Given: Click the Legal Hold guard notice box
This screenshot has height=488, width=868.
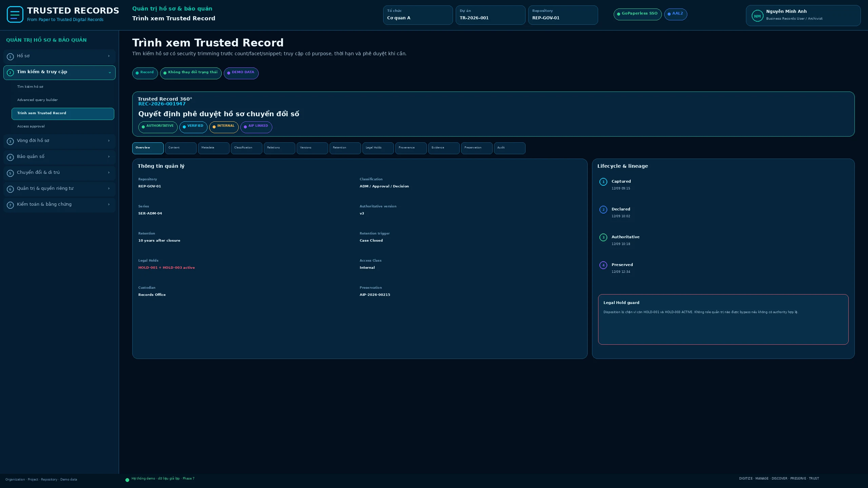Looking at the screenshot, I should pyautogui.click(x=723, y=319).
